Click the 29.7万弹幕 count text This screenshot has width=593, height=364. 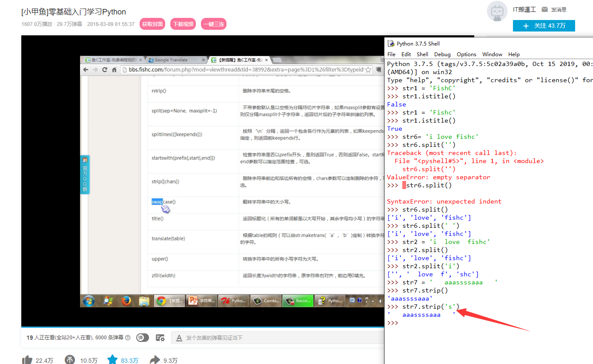[x=70, y=24]
